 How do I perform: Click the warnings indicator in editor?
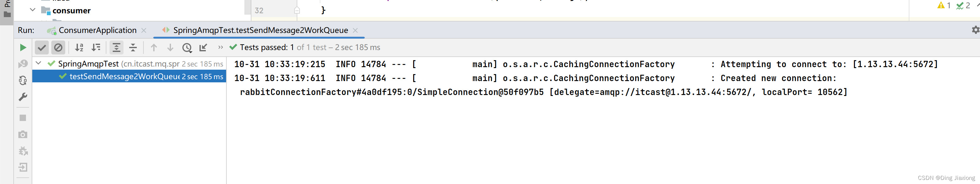(944, 5)
